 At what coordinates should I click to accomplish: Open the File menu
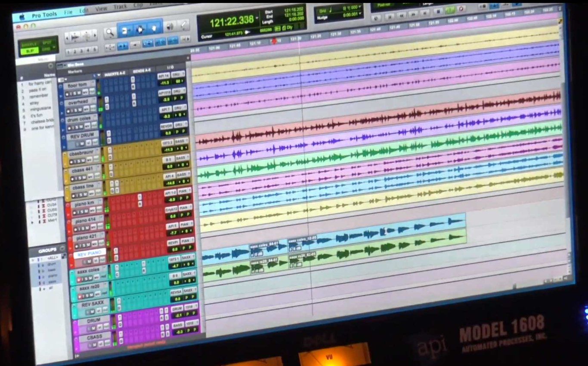pyautogui.click(x=68, y=12)
